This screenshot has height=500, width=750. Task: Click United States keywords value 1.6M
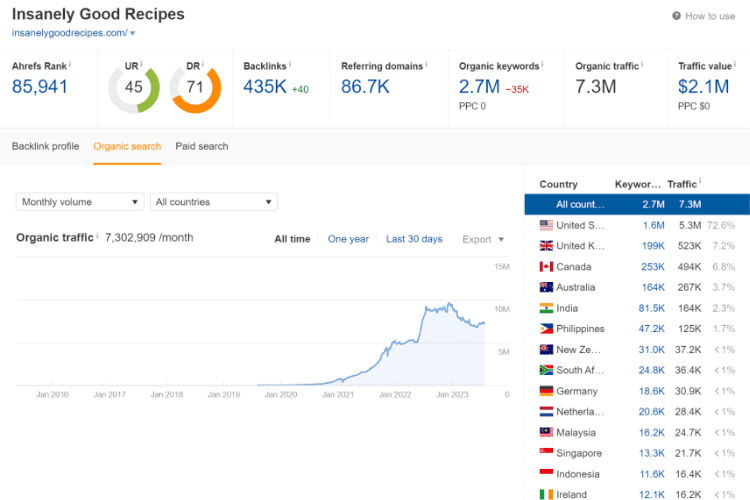pyautogui.click(x=653, y=225)
